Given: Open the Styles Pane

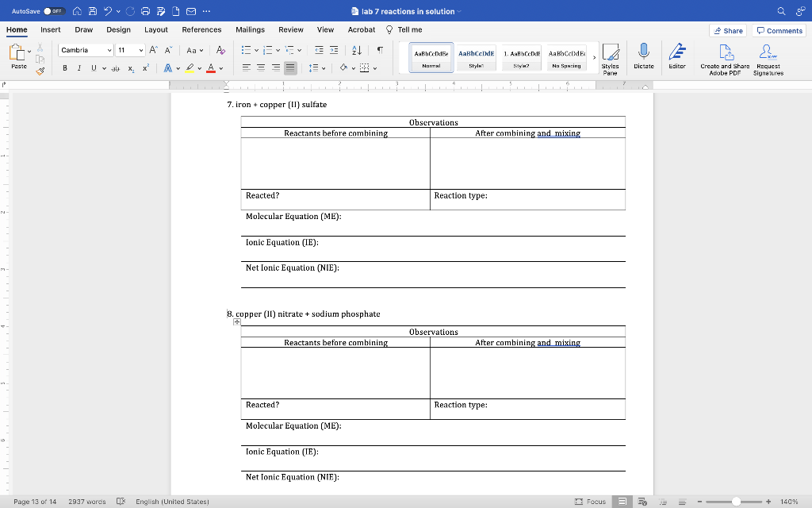Looking at the screenshot, I should [611, 59].
